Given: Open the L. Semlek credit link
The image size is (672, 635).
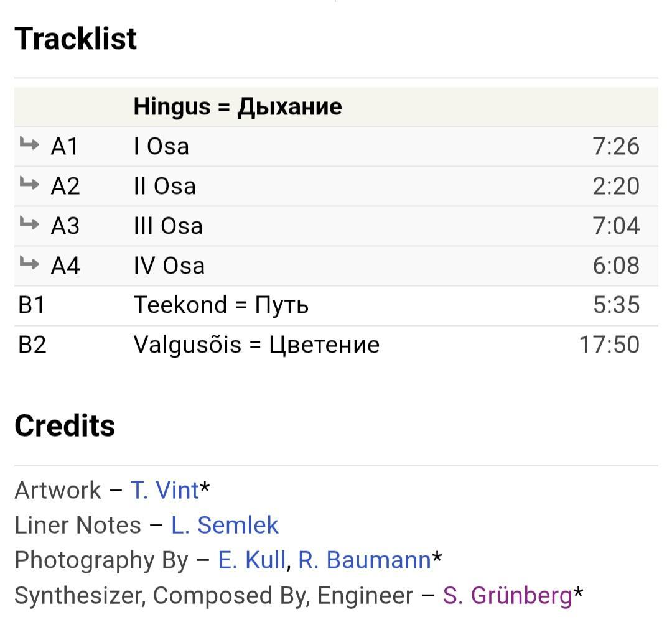Looking at the screenshot, I should (x=225, y=525).
